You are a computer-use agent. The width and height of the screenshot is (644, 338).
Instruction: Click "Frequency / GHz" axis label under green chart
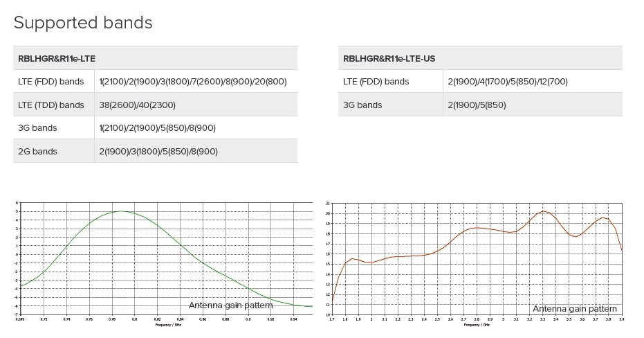169,324
